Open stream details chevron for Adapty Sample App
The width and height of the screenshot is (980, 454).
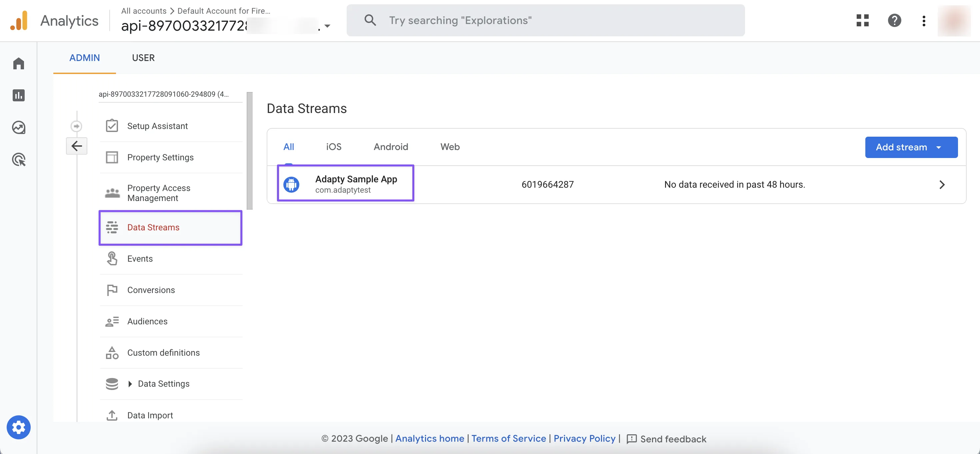(x=942, y=185)
